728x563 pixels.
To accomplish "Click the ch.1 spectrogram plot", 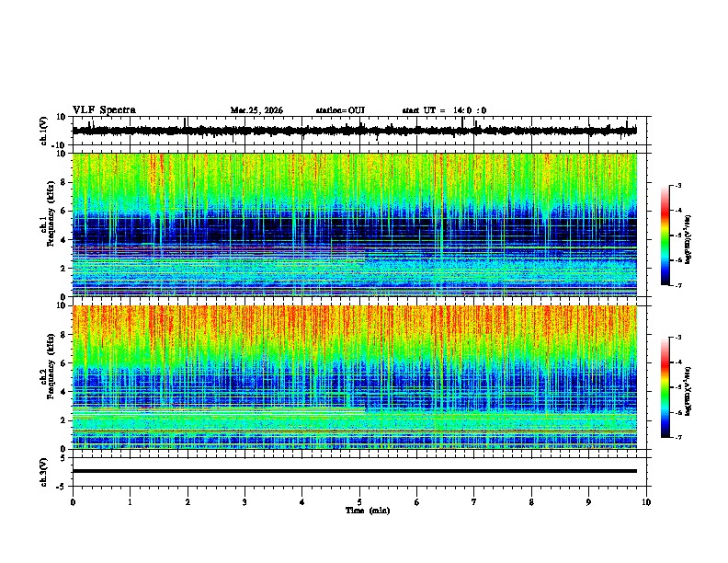I will [x=355, y=224].
